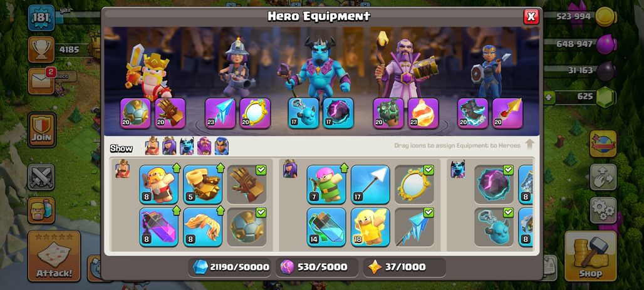The width and height of the screenshot is (644, 290).
Task: Open the Shop button
Action: 591,256
